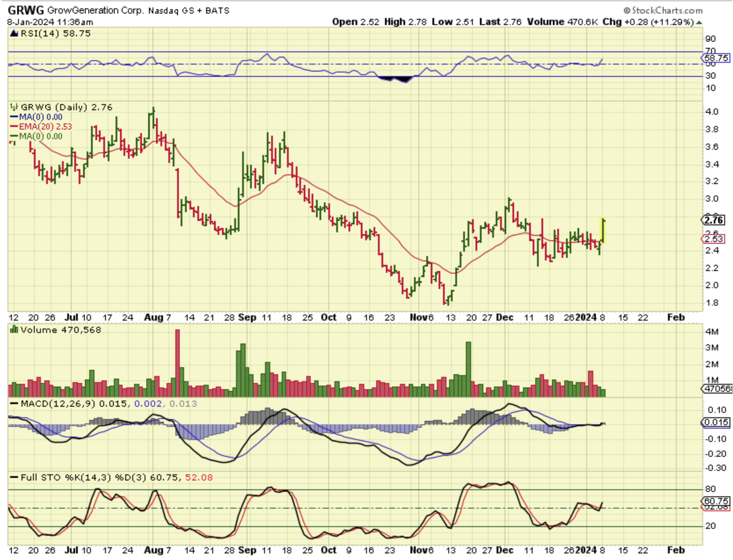
Task: Click the blue 0.002 MACD signal value
Action: 148,404
